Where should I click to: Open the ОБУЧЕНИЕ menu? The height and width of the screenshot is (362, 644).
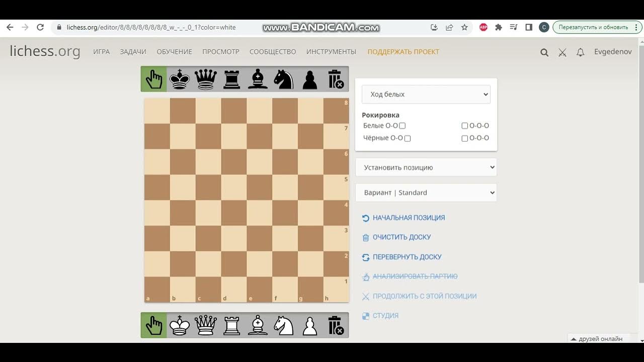click(x=174, y=52)
